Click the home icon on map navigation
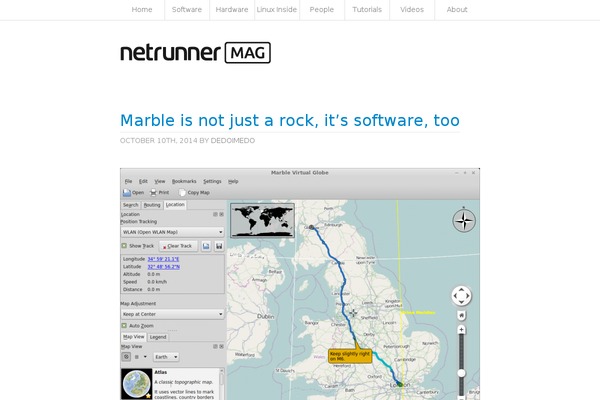The height and width of the screenshot is (400, 600). 461,315
